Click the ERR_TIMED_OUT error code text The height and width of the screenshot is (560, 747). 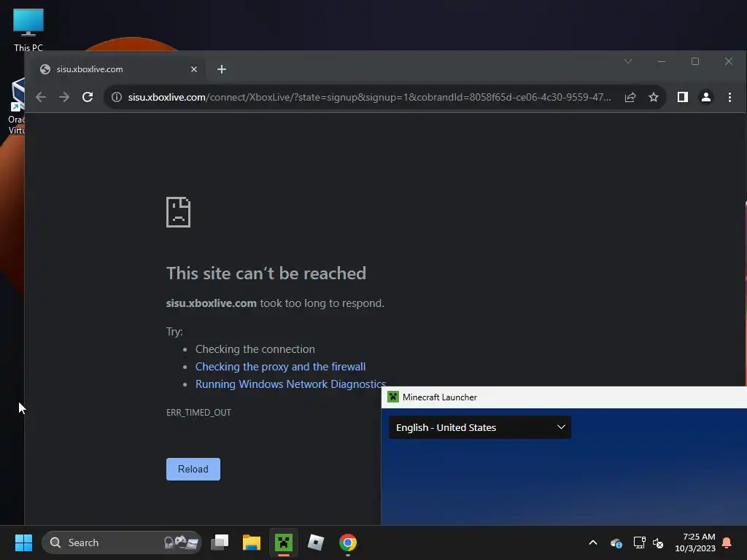coord(198,413)
